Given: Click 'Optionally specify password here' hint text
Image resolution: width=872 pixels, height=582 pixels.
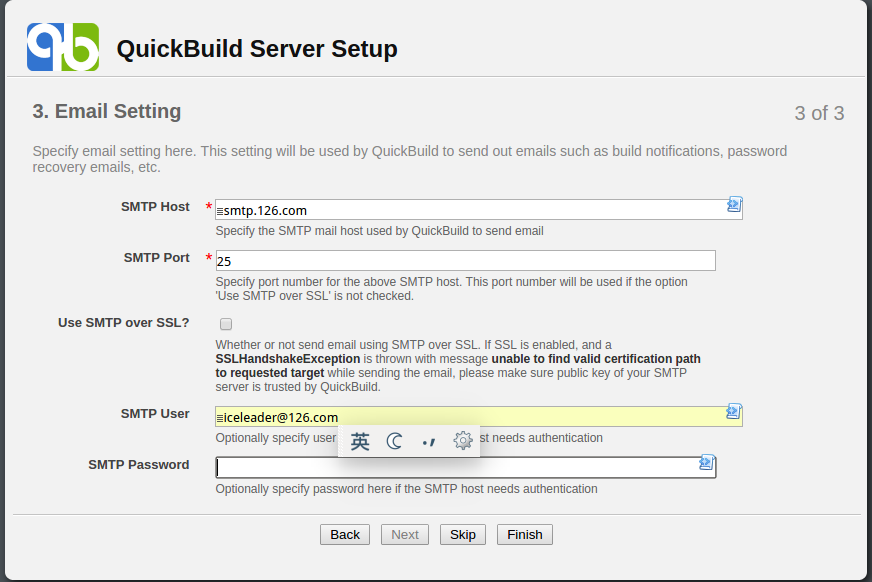Looking at the screenshot, I should tap(407, 489).
